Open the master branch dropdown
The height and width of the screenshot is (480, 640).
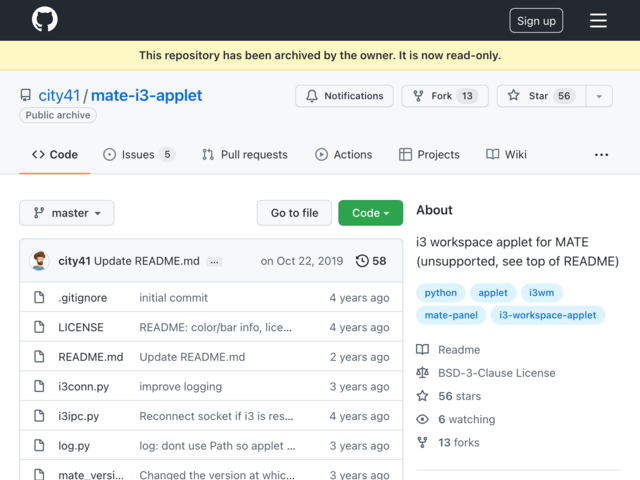[x=67, y=213]
